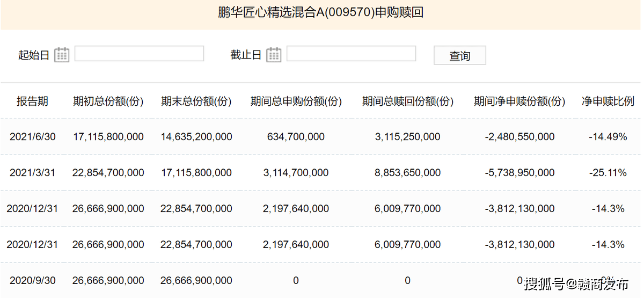The image size is (644, 298).
Task: Select the 期间总赎回 0 in the 2020/9/30 row
Action: pyautogui.click(x=408, y=281)
